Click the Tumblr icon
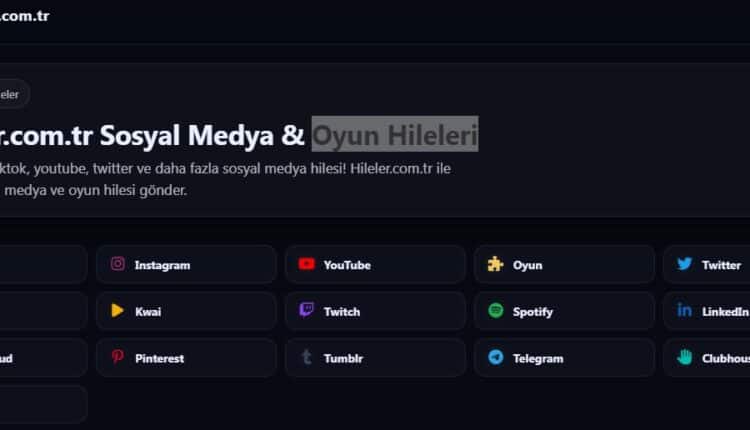The width and height of the screenshot is (750, 430). click(306, 357)
